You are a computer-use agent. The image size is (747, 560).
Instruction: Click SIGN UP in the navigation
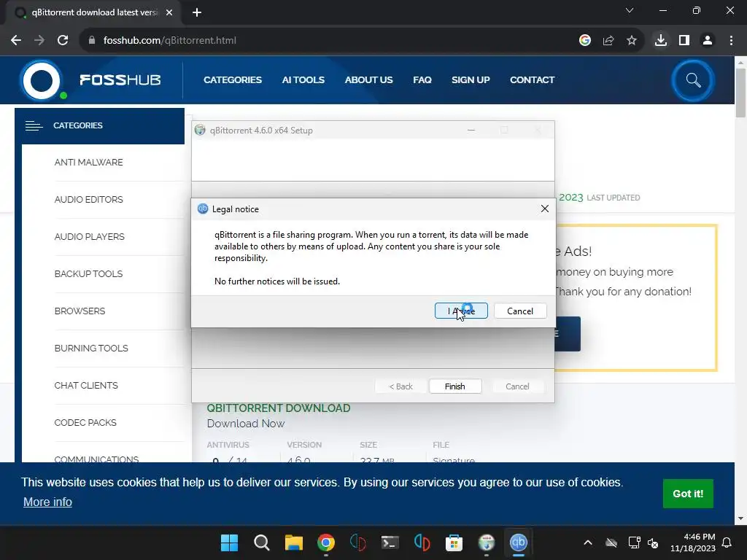[471, 80]
